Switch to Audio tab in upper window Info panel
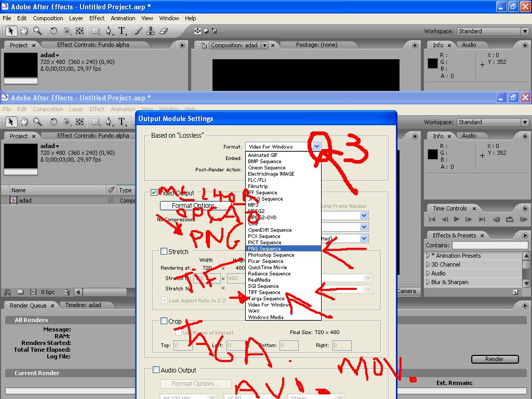Viewport: 532px width, 399px height. (x=469, y=45)
